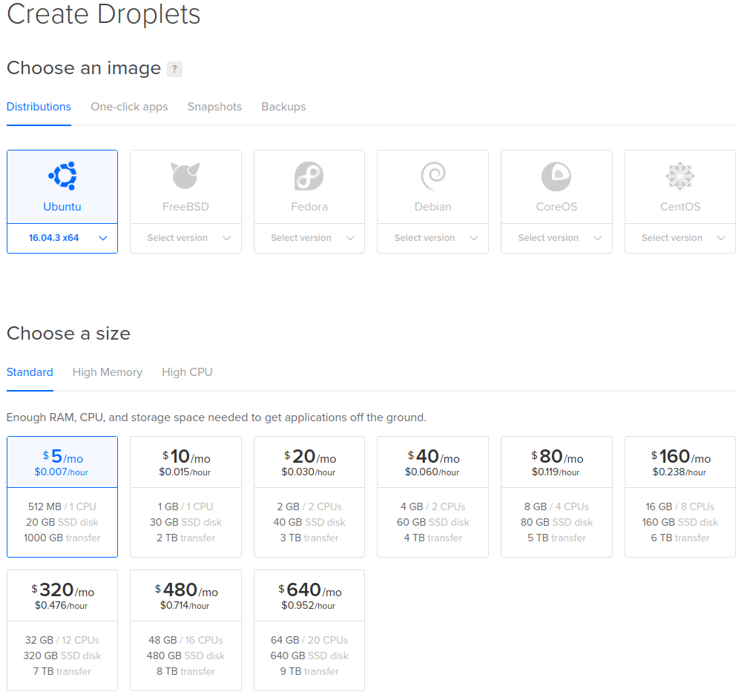The height and width of the screenshot is (700, 750).
Task: Expand FreeBSD Select version dropdown
Action: [185, 238]
